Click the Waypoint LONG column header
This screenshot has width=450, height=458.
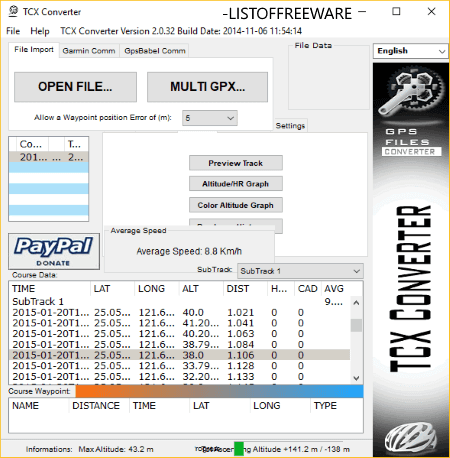tap(280, 406)
